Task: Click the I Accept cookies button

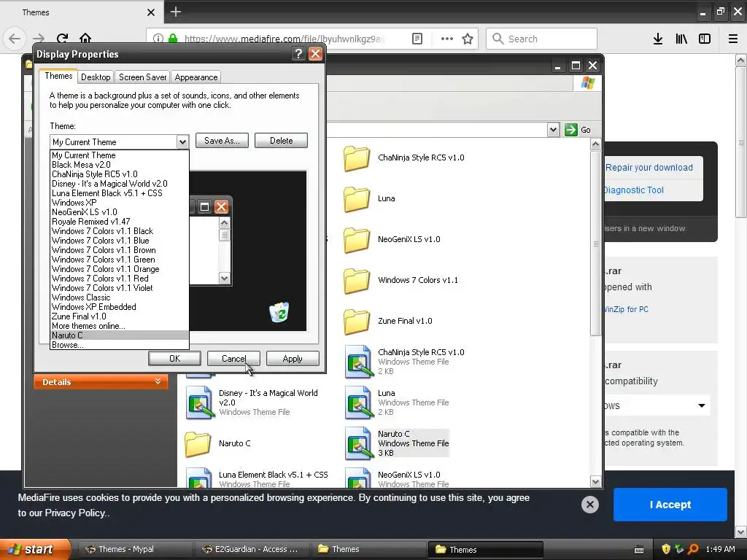Action: click(x=670, y=505)
